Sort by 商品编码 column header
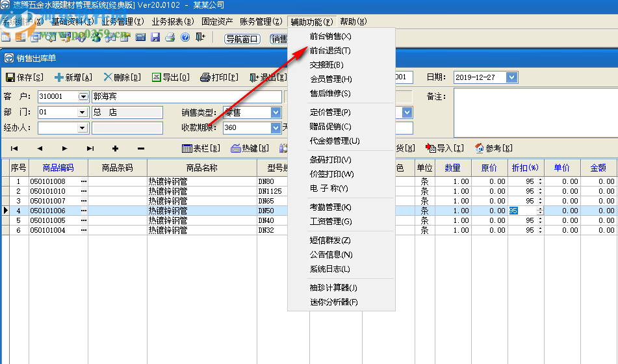 58,168
